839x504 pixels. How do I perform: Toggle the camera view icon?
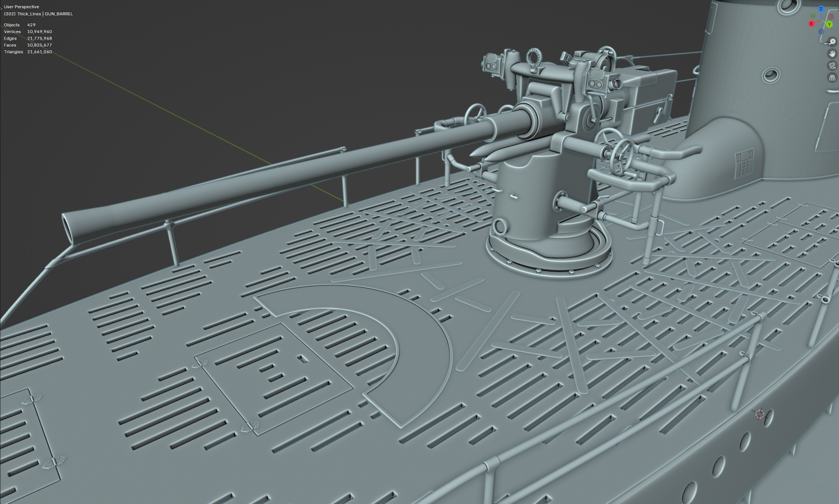coord(833,66)
